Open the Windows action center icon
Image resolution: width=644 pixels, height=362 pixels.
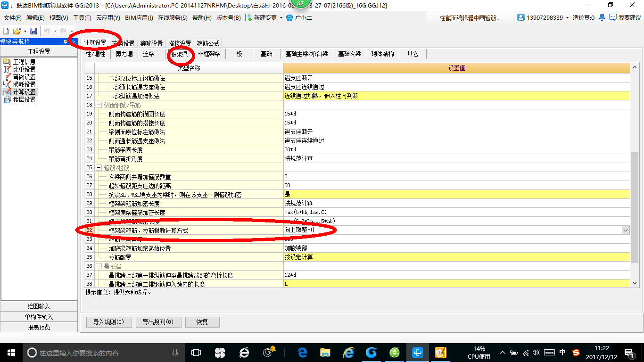[x=629, y=352]
